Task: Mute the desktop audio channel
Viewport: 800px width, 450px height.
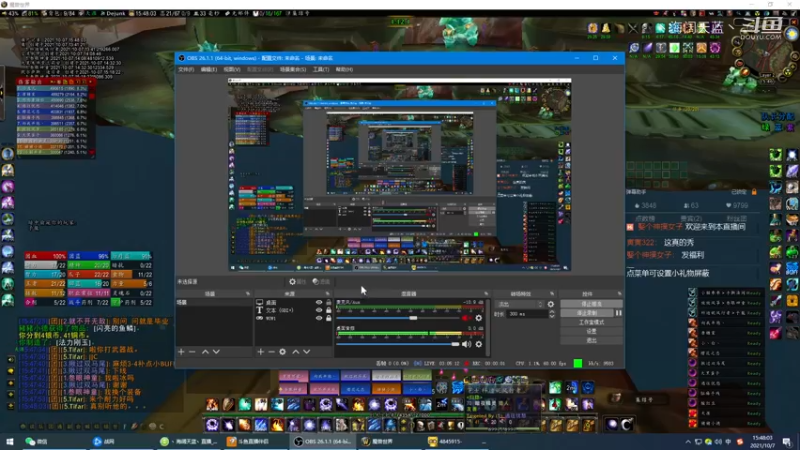Action: click(466, 344)
